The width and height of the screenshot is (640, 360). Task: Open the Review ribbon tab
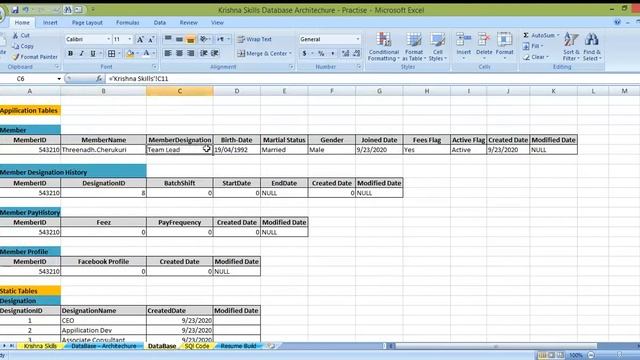click(x=189, y=22)
